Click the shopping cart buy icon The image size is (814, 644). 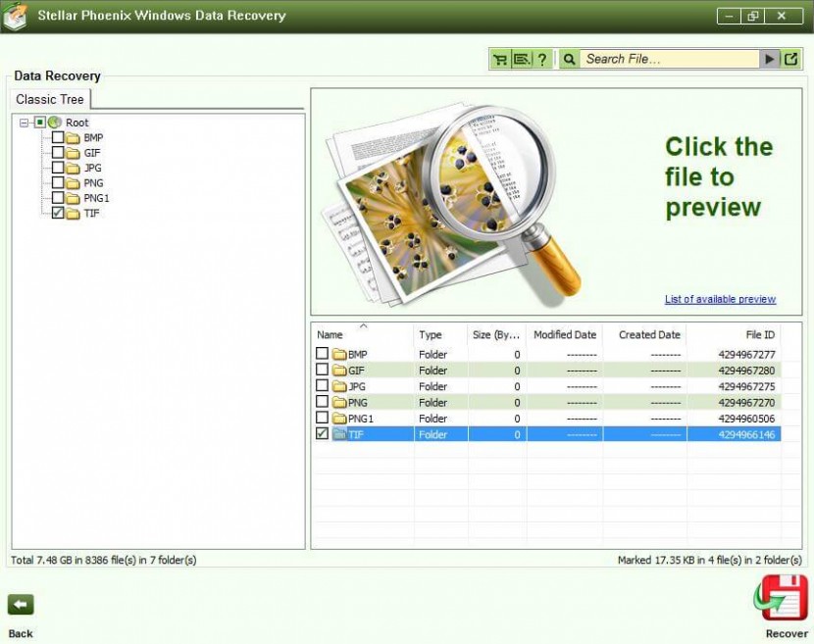pos(500,59)
